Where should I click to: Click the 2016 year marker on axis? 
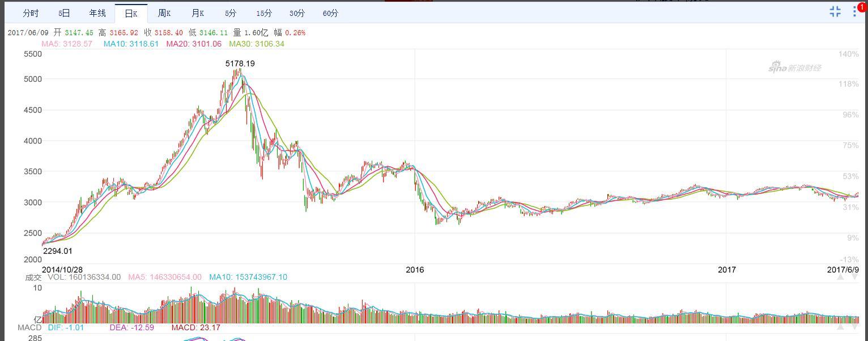pyautogui.click(x=415, y=270)
